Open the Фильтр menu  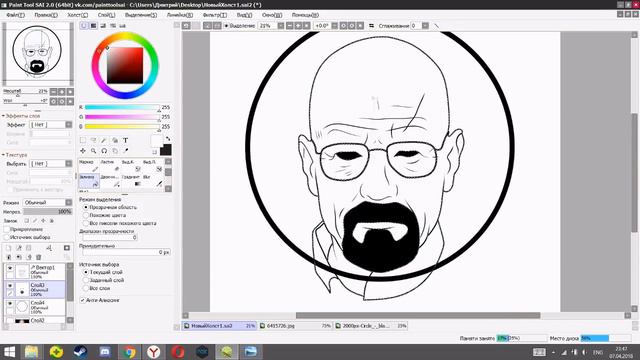(215, 15)
